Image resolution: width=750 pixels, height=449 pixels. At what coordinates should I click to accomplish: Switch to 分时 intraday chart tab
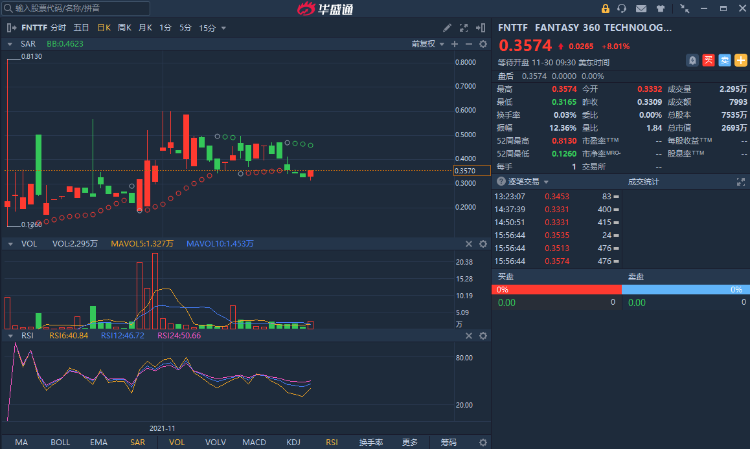coord(58,28)
